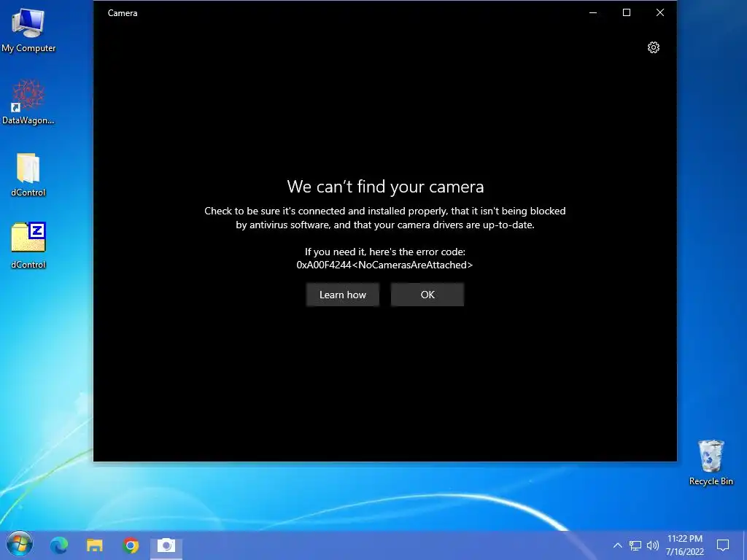Select the Recycle Bin icon

click(x=711, y=462)
